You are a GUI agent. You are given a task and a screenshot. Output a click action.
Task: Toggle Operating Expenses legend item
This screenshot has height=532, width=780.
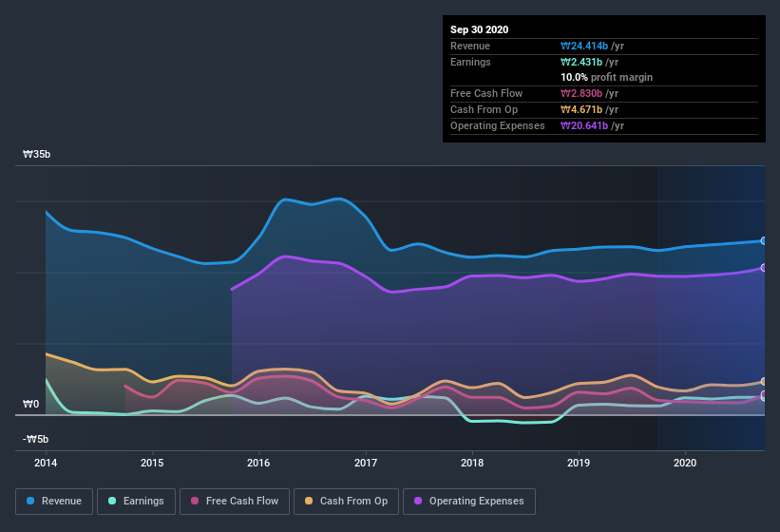tap(469, 501)
